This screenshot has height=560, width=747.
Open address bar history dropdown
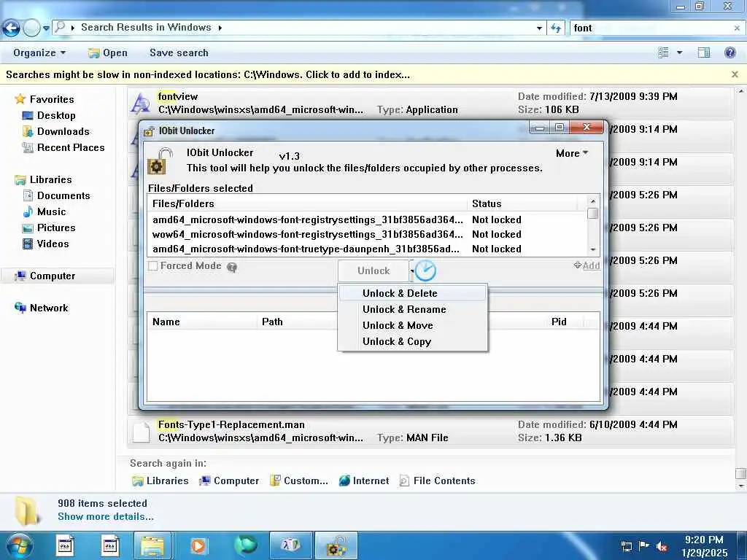pos(539,28)
